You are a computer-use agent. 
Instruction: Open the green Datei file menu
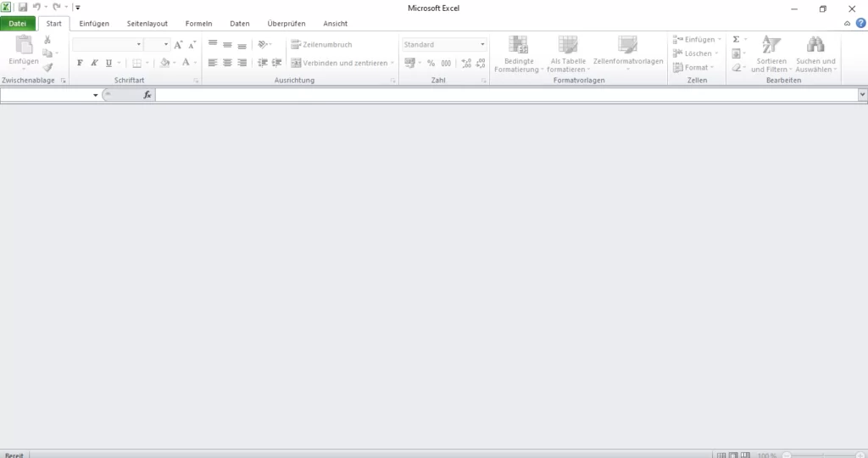[x=18, y=24]
